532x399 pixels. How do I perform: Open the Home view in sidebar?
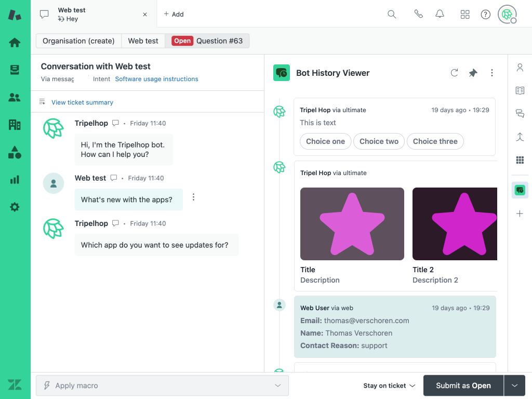point(15,43)
